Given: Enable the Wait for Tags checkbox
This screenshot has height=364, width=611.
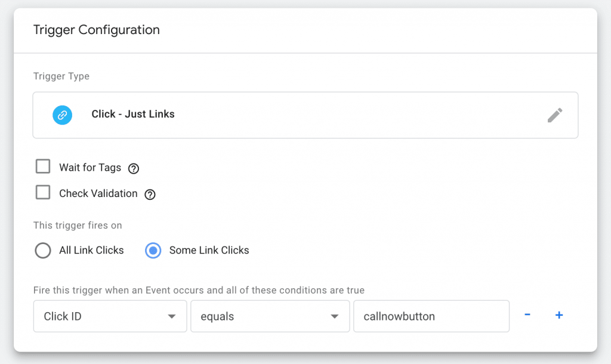Looking at the screenshot, I should (42, 166).
